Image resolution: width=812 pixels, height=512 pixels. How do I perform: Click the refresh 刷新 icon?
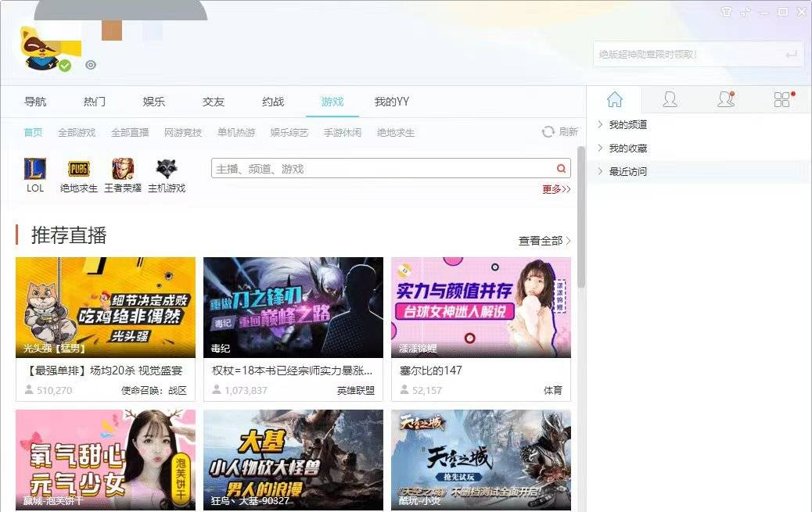(548, 132)
